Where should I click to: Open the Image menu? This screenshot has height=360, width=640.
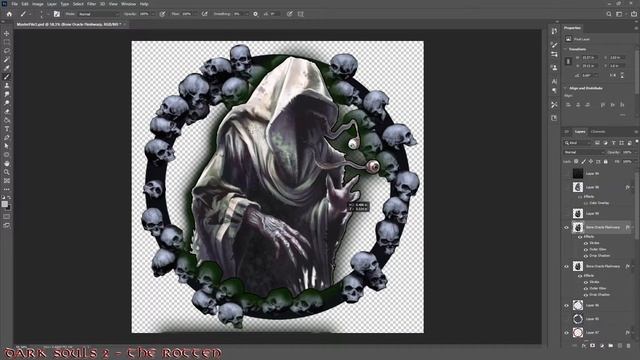coord(38,4)
